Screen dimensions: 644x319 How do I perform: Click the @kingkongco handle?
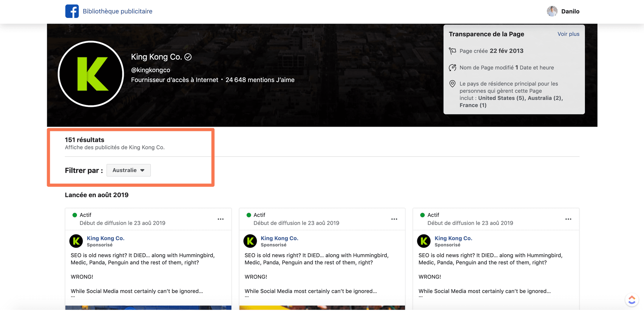pos(151,70)
